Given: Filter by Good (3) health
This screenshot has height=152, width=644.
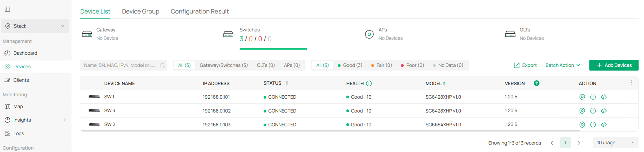Looking at the screenshot, I should (x=350, y=65).
